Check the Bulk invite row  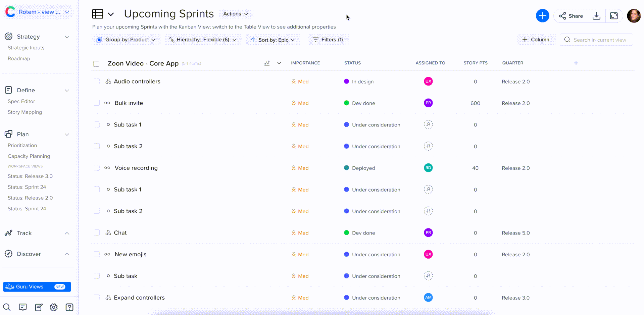[x=97, y=103]
